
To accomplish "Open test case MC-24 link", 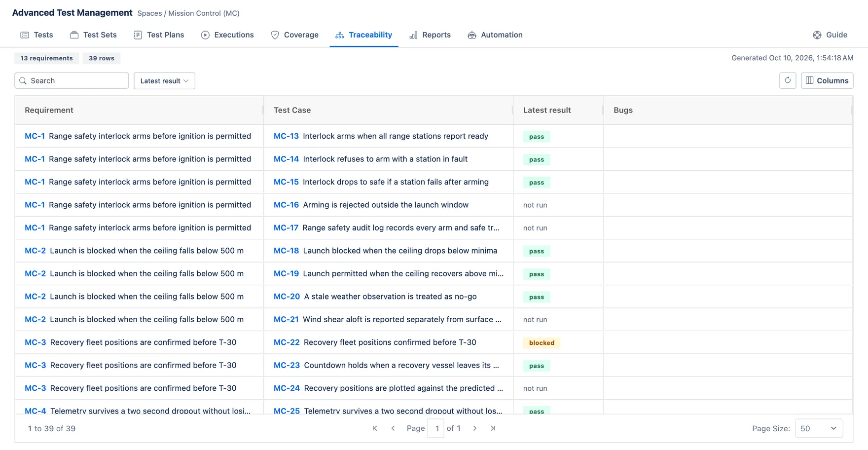I will [x=287, y=388].
